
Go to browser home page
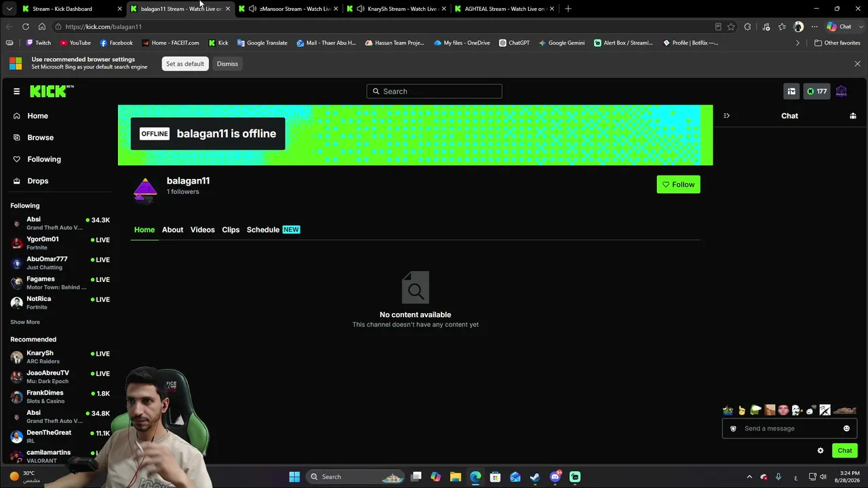42,26
